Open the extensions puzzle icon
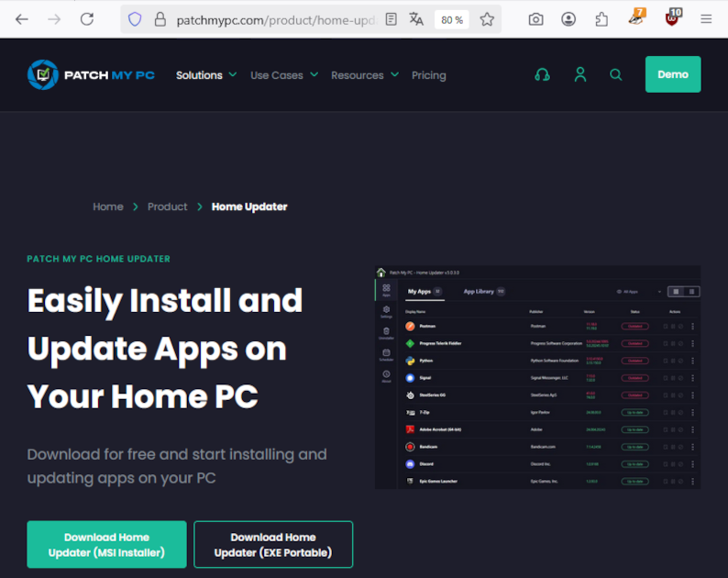Image resolution: width=728 pixels, height=578 pixels. point(601,19)
